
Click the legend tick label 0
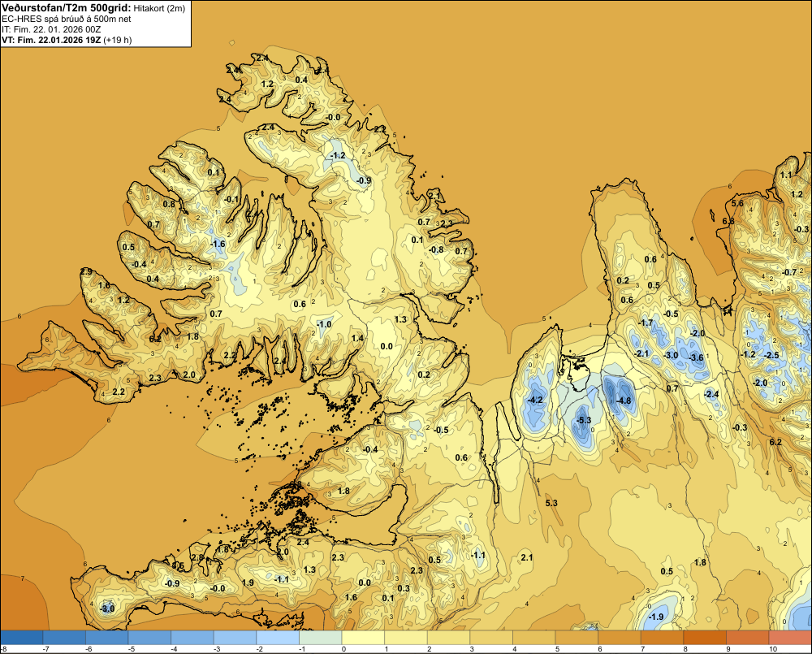[x=343, y=649]
